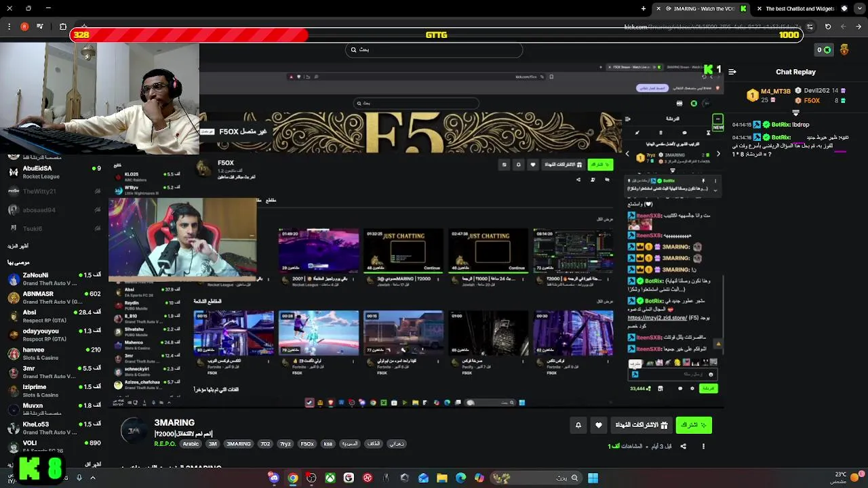
Task: Open the Windows Start menu
Action: click(593, 478)
